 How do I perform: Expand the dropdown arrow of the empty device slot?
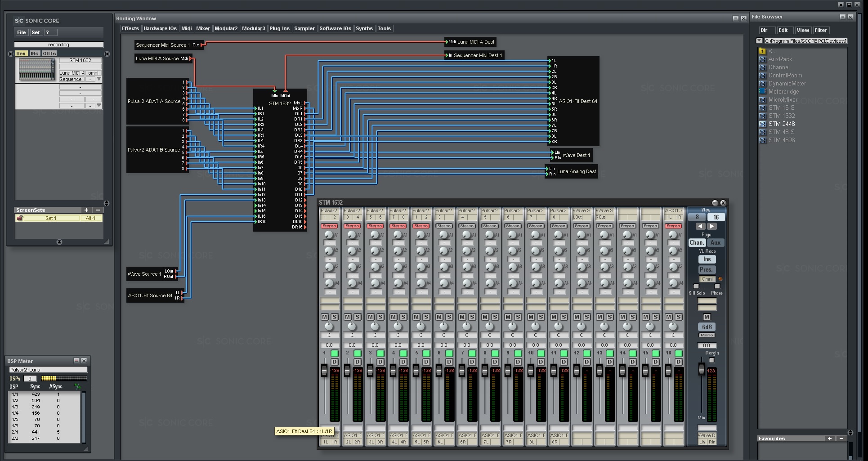point(99,106)
